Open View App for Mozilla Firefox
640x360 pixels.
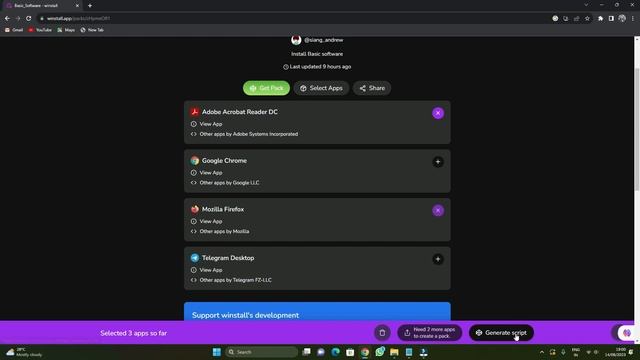coord(206,221)
